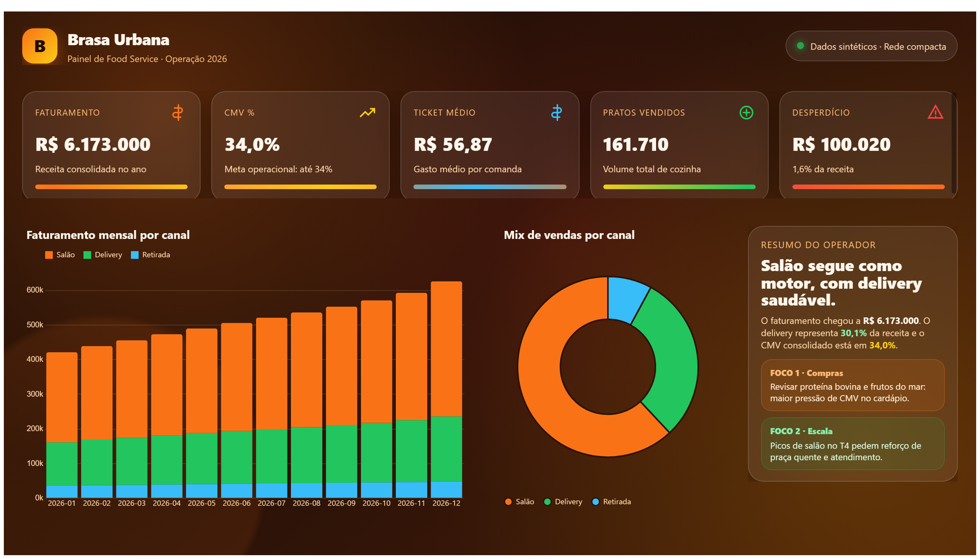The height and width of the screenshot is (559, 980).
Task: Open the FOCO 1 · Compras card
Action: [x=853, y=385]
